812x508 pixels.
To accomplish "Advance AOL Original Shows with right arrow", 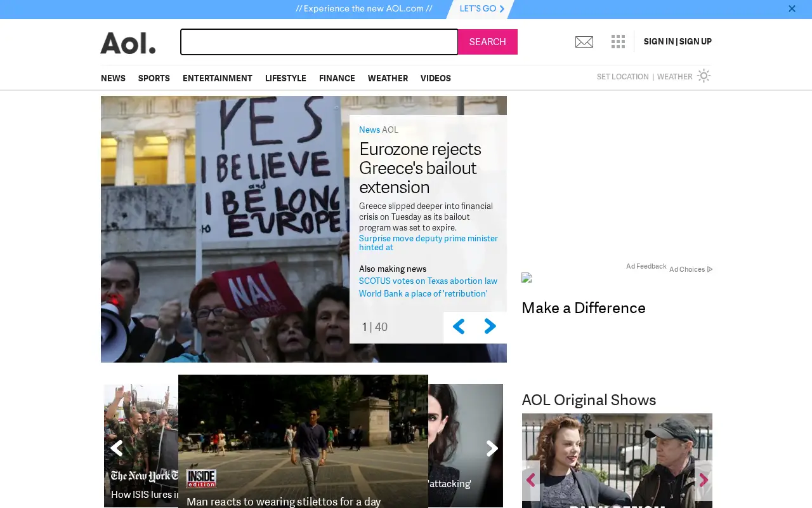I will pos(704,481).
